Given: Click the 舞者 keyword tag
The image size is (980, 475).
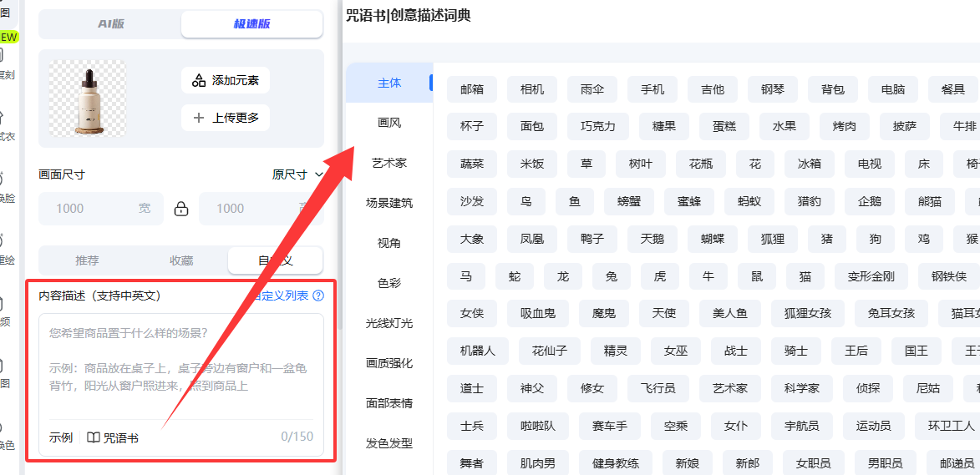Looking at the screenshot, I should (x=472, y=463).
